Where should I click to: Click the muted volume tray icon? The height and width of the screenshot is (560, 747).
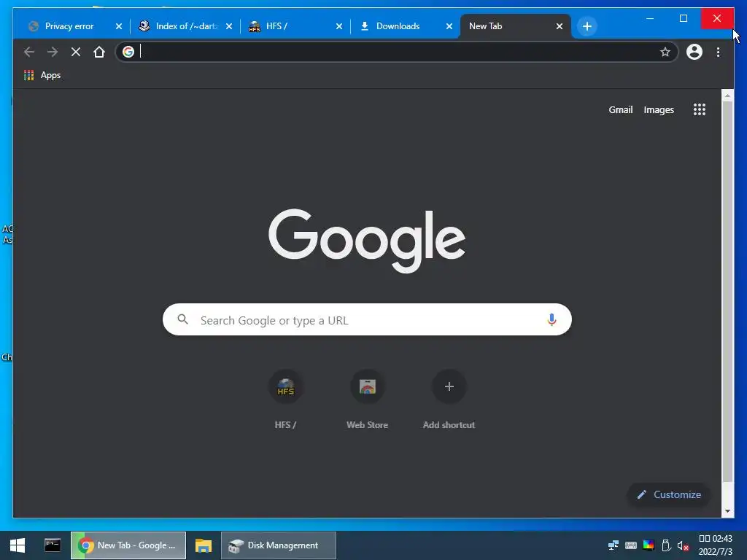[684, 545]
